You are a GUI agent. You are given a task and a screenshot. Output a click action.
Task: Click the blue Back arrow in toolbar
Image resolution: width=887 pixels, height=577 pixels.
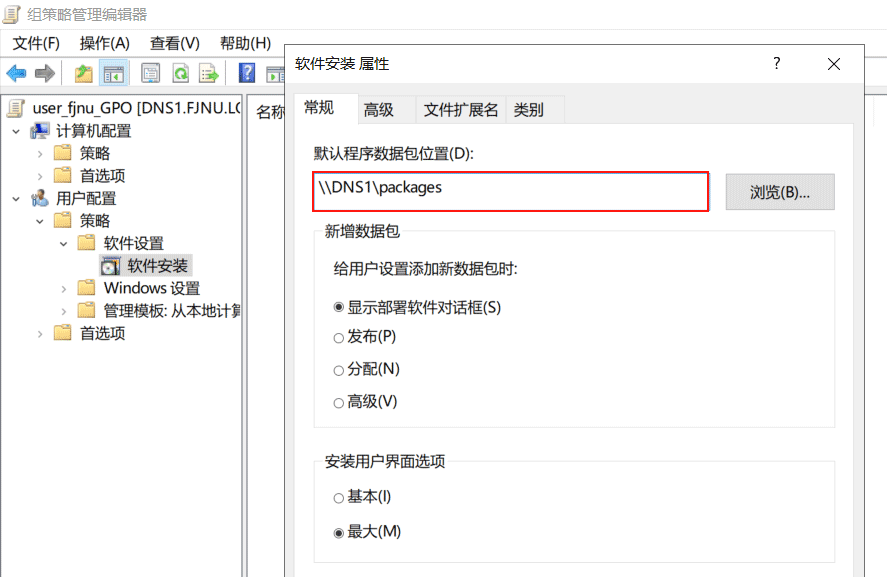(x=16, y=73)
